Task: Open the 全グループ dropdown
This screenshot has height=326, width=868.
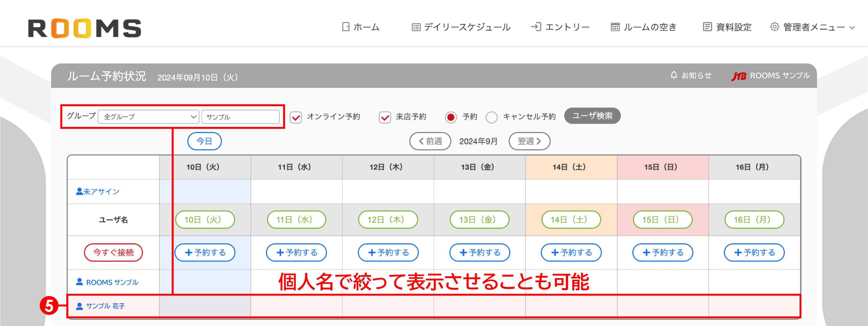Action: click(x=148, y=117)
